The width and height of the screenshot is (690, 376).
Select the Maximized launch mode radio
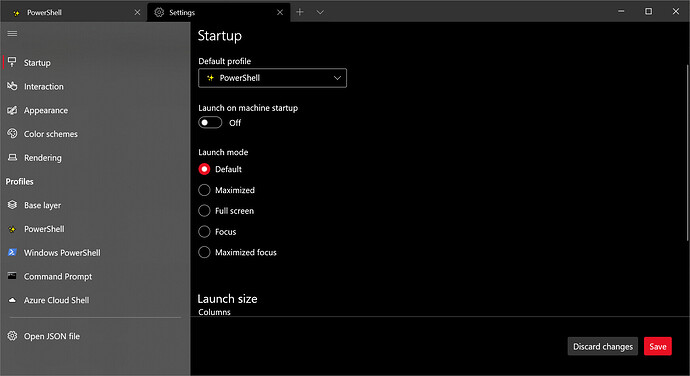tap(204, 190)
